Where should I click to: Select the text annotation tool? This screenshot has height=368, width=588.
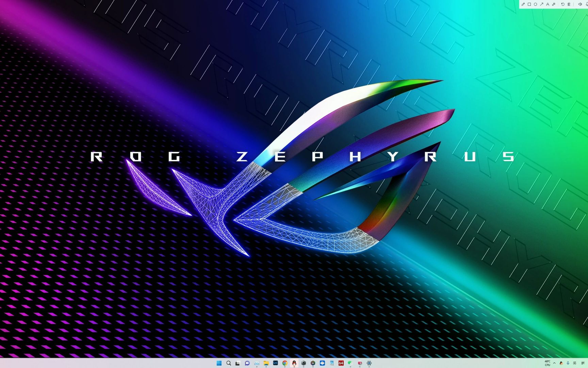pyautogui.click(x=548, y=4)
